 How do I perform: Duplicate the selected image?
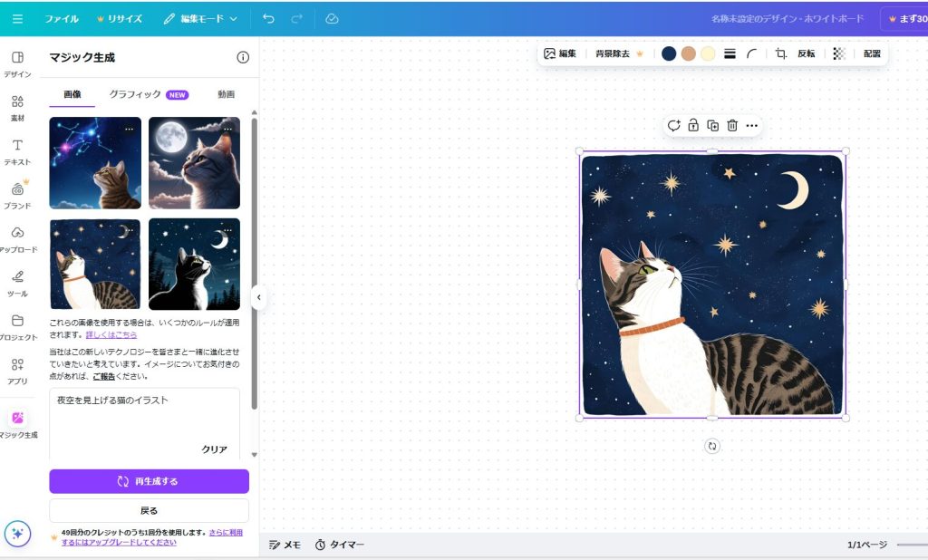pyautogui.click(x=712, y=126)
